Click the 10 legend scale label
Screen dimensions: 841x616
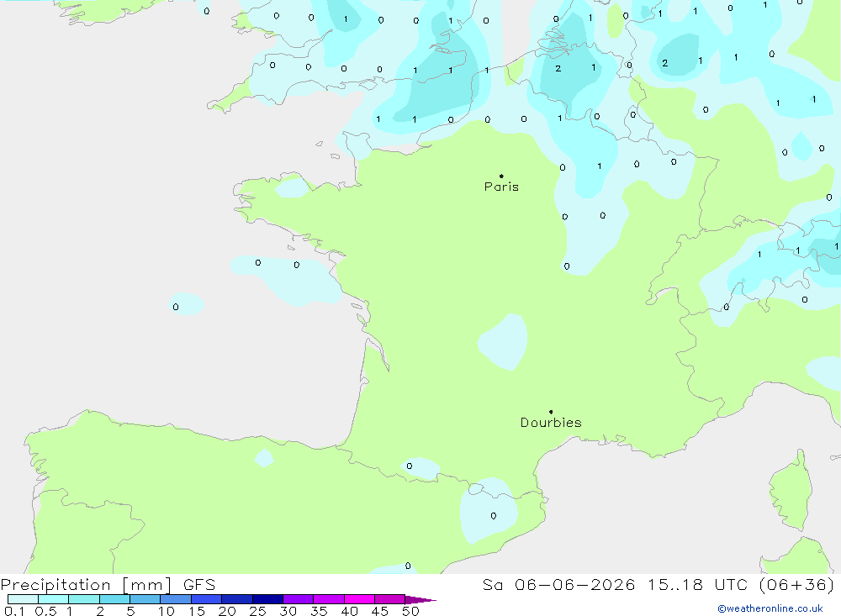click(x=167, y=611)
